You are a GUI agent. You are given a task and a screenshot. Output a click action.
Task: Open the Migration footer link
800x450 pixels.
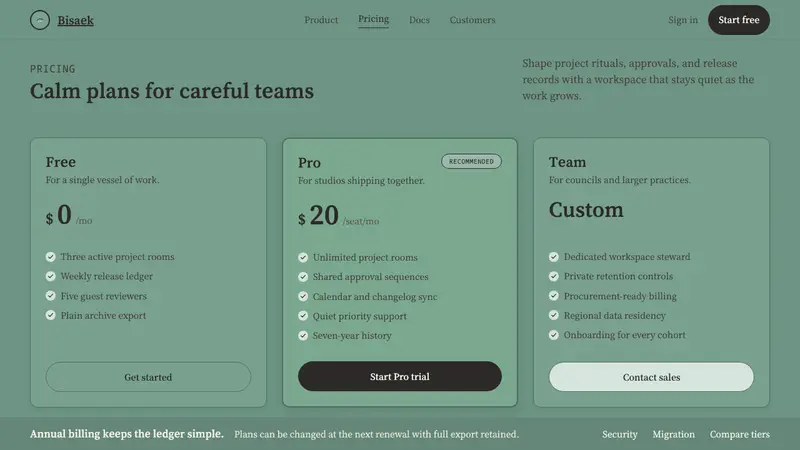coord(673,434)
